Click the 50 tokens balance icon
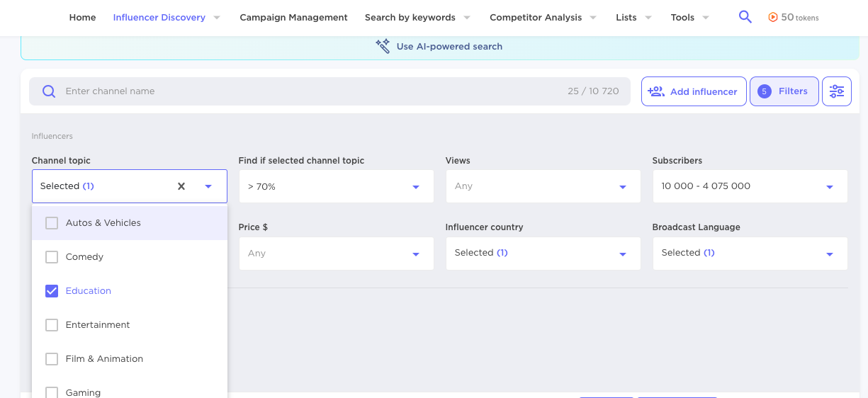Screen dimensions: 868x398 (x=772, y=17)
